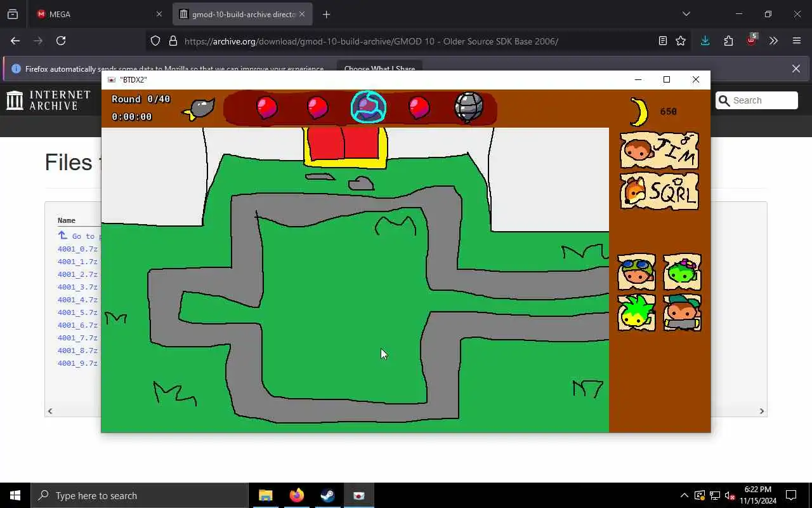812x508 pixels.
Task: Click tracking protection shield icon
Action: 155,41
